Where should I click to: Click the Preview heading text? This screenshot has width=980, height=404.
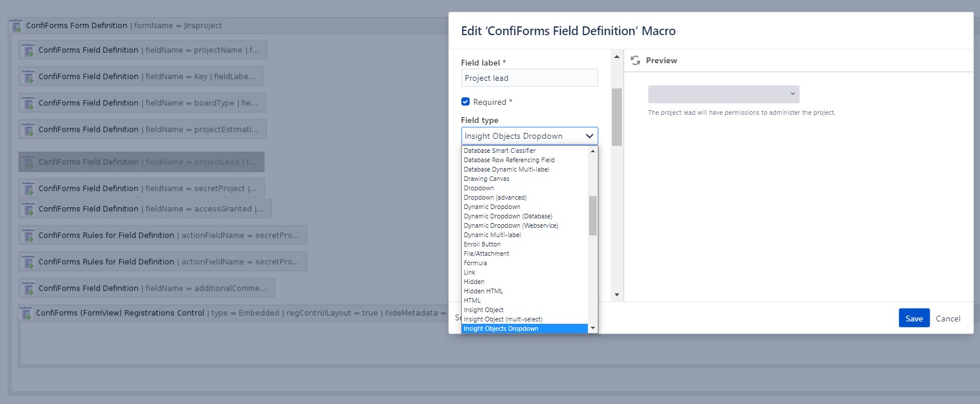tap(661, 60)
